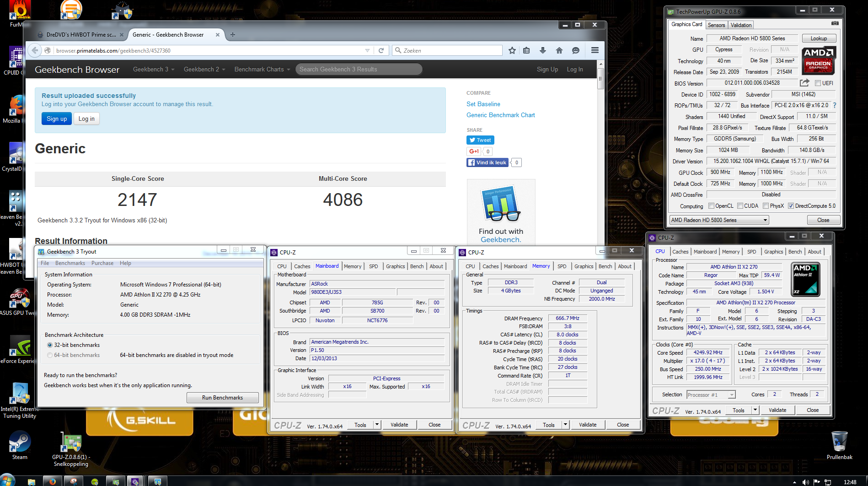Go to Firefox home page icon
This screenshot has width=868, height=486.
point(559,50)
